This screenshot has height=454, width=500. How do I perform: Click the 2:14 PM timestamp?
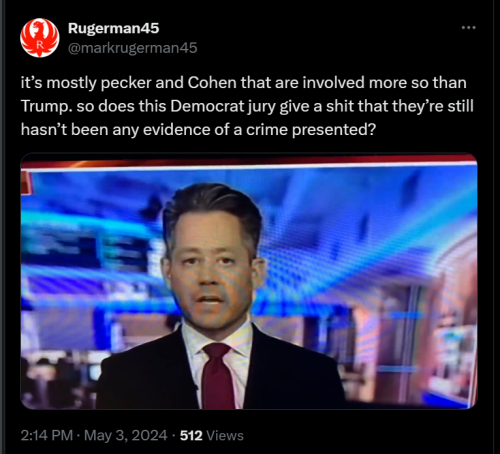(x=47, y=435)
